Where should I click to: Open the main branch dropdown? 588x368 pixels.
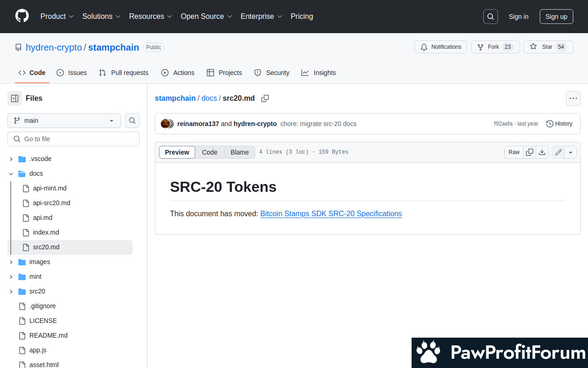tap(64, 121)
